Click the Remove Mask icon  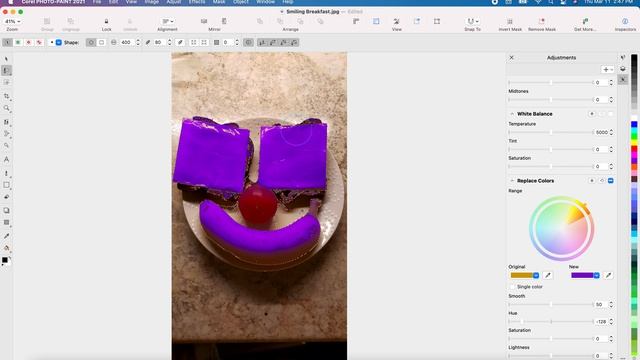(x=542, y=21)
